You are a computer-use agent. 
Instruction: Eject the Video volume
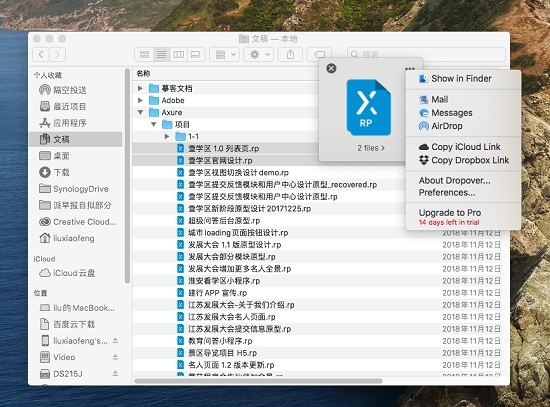click(x=115, y=357)
